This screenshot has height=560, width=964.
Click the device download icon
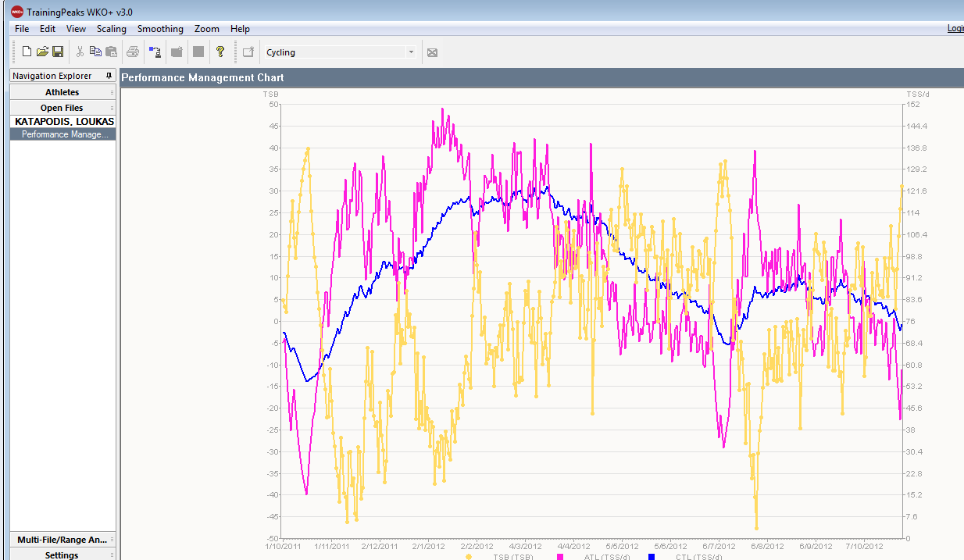click(155, 52)
